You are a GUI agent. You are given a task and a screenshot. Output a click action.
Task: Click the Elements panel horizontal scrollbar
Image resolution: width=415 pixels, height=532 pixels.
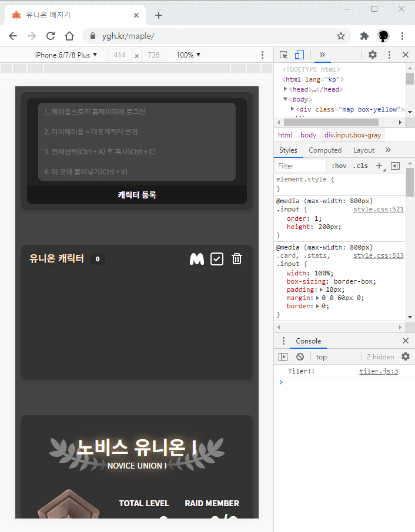coord(331,122)
